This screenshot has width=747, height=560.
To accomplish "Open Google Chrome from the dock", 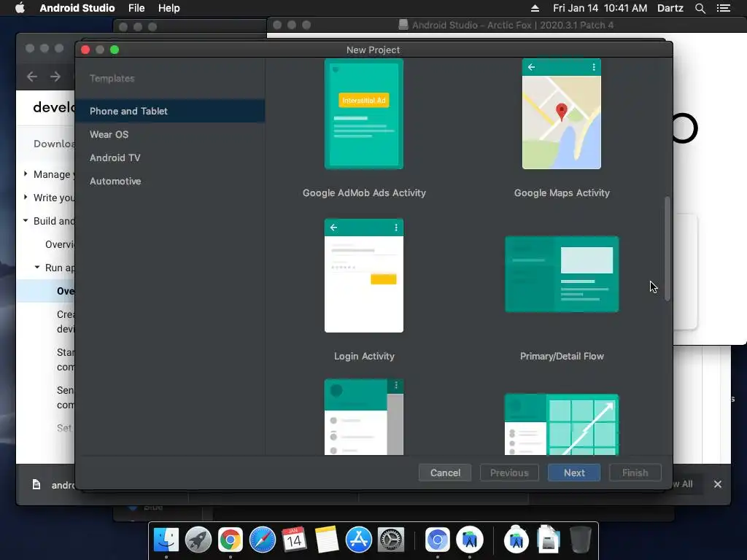I will [x=230, y=540].
